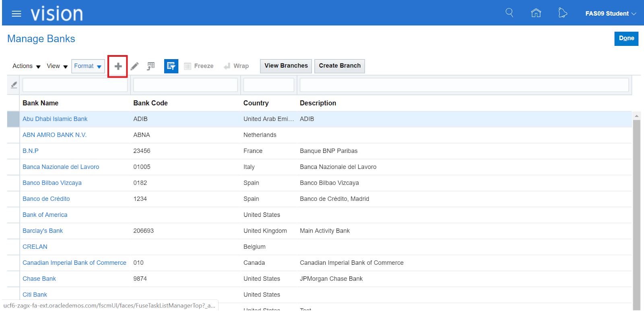Viewport: 644px width, 311px height.
Task: Click the Italy country cell
Action: (x=249, y=167)
